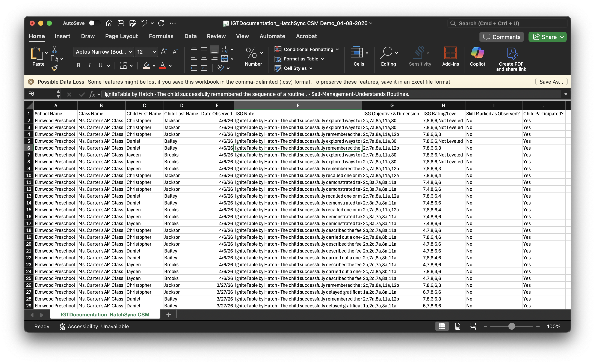The image size is (595, 364).
Task: Open the title bar ellipsis menu
Action: [x=173, y=23]
